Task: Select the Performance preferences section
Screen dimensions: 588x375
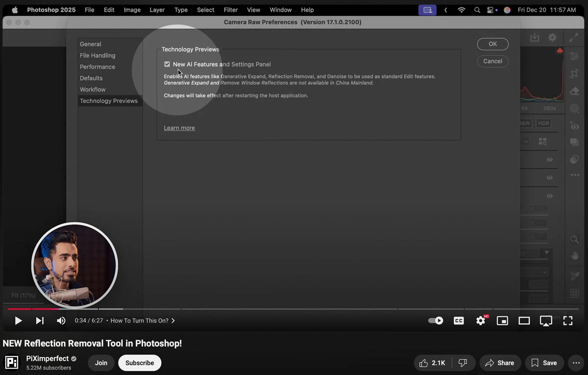Action: [98, 67]
